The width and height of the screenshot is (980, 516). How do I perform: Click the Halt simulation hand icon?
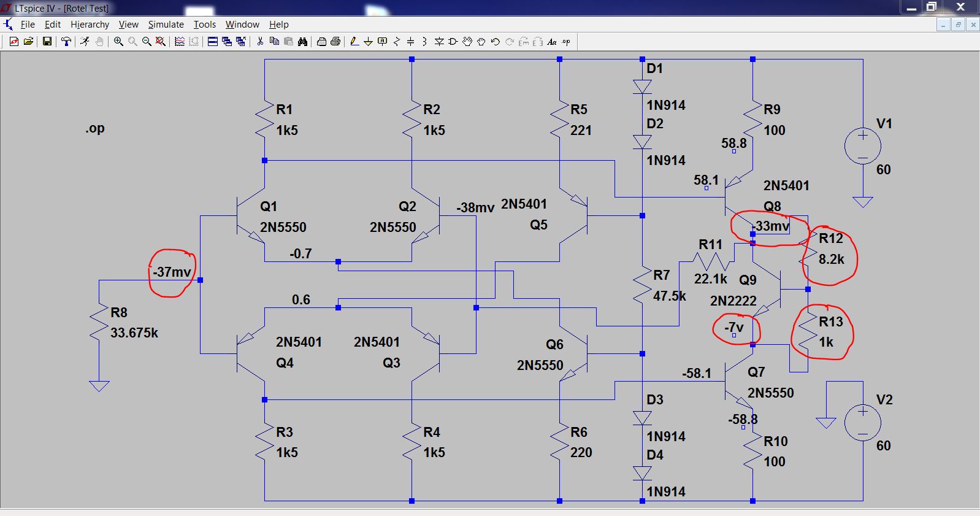click(99, 42)
